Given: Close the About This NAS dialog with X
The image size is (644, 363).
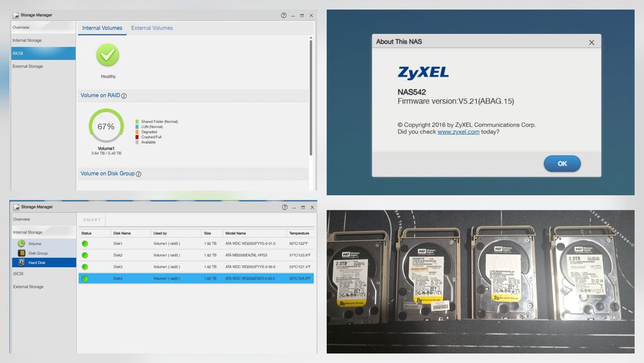Looking at the screenshot, I should point(591,43).
